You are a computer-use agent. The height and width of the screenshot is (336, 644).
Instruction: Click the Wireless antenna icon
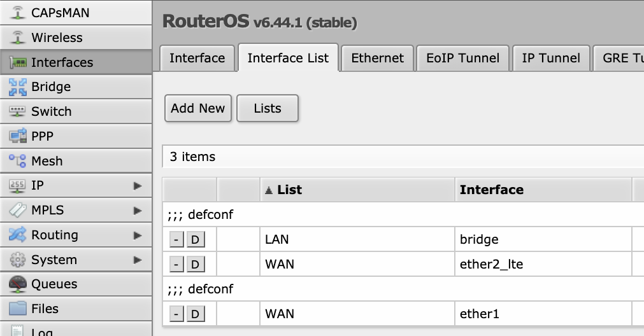pos(17,38)
